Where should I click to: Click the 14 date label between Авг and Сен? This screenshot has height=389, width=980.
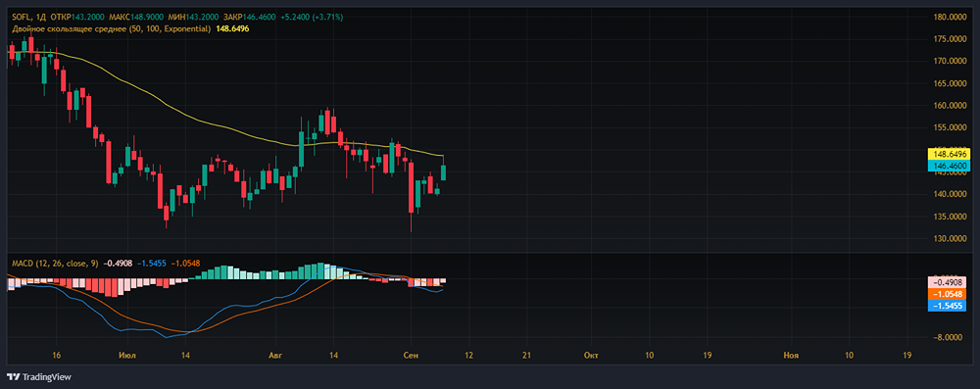tap(333, 356)
